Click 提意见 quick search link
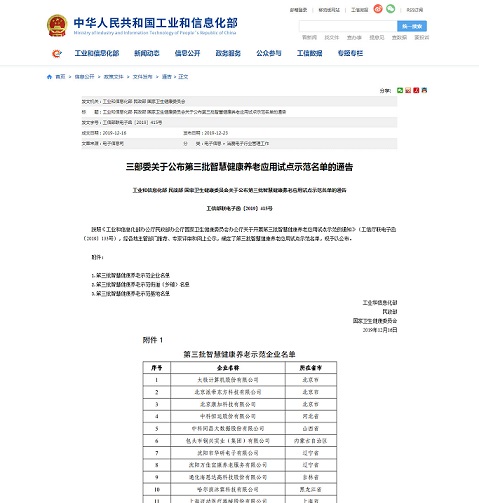Viewport: 479px width, 503px height. click(377, 38)
